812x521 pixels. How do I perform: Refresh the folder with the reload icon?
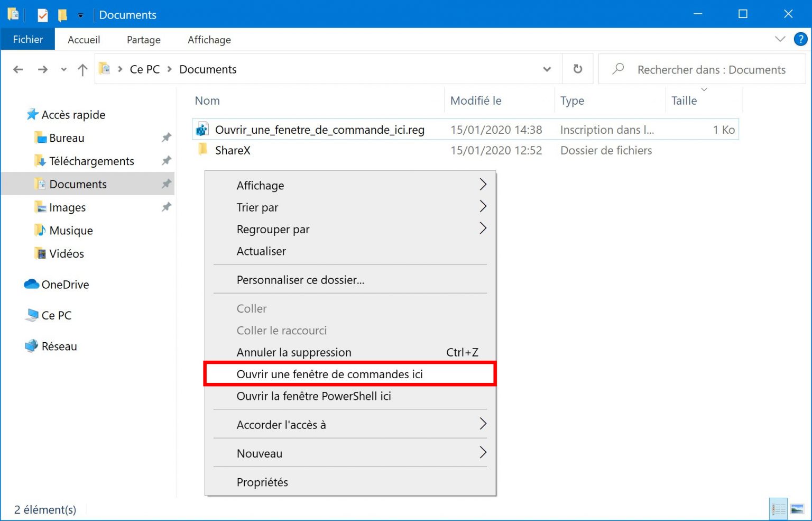pos(578,69)
